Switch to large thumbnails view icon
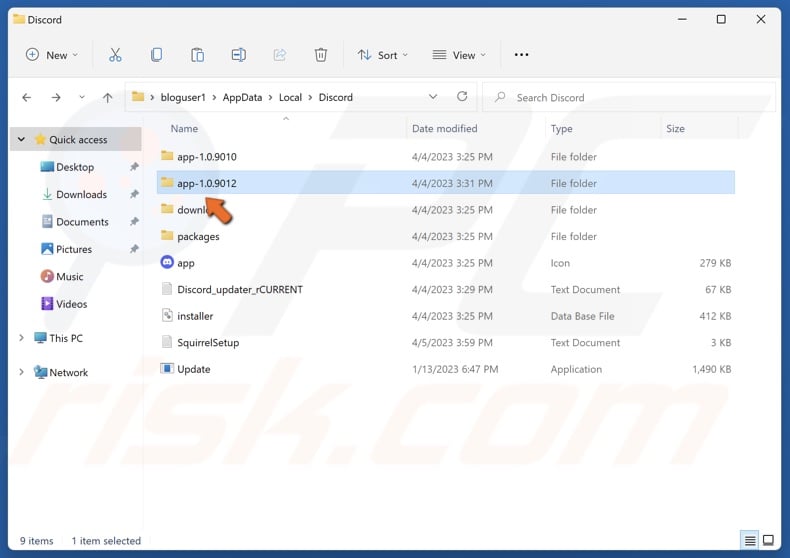The height and width of the screenshot is (558, 790). pos(768,540)
